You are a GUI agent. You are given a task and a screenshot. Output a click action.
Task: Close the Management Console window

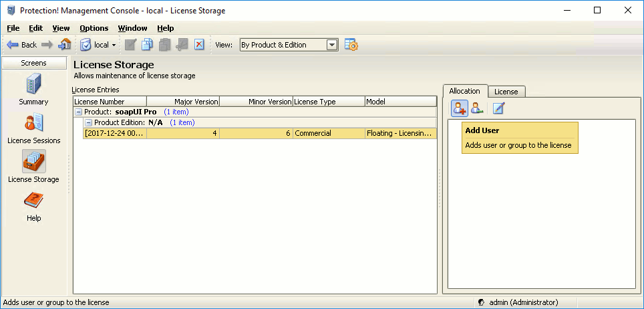click(x=627, y=10)
